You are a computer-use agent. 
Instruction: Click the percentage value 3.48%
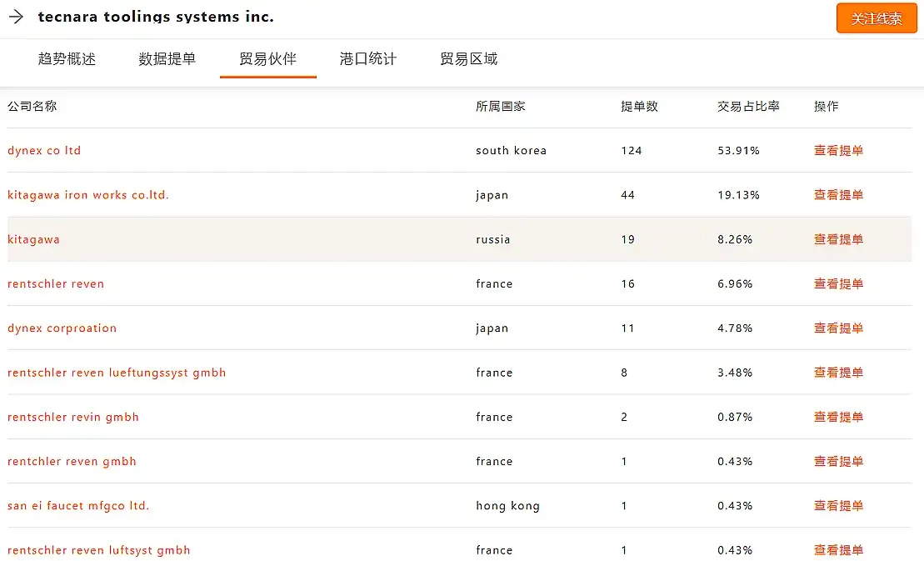click(x=735, y=373)
